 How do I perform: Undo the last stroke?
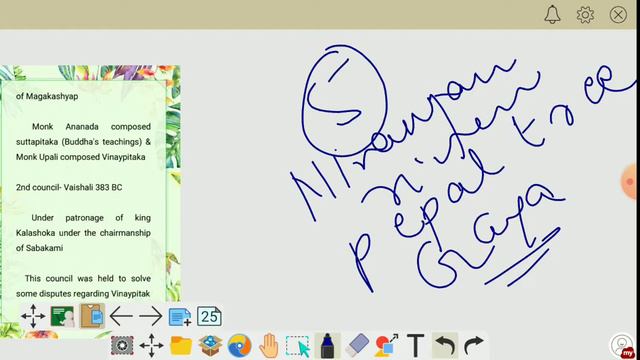click(445, 346)
